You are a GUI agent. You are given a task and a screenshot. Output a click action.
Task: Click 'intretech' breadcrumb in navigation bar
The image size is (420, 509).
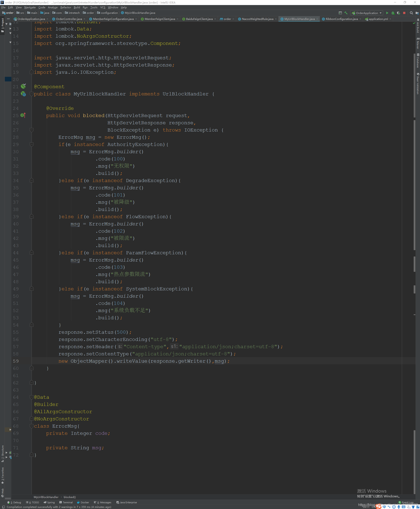click(72, 13)
